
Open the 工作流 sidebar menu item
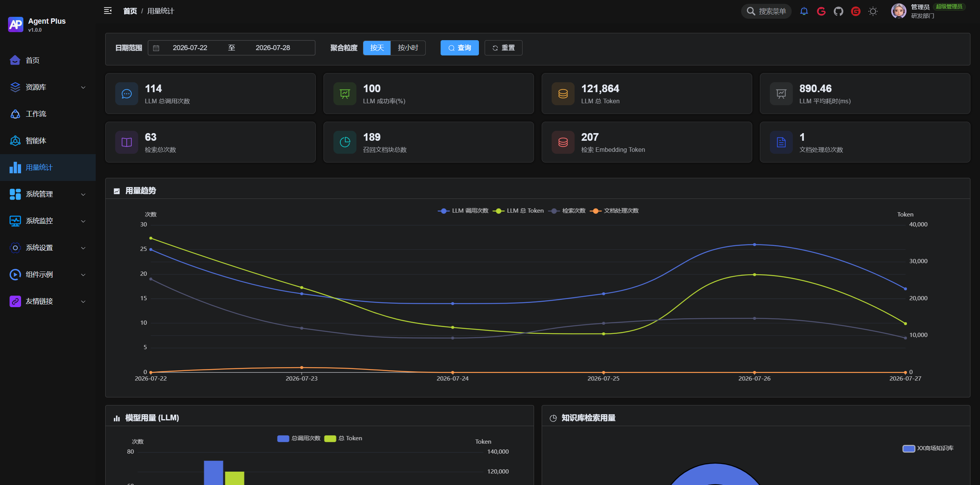(x=48, y=114)
